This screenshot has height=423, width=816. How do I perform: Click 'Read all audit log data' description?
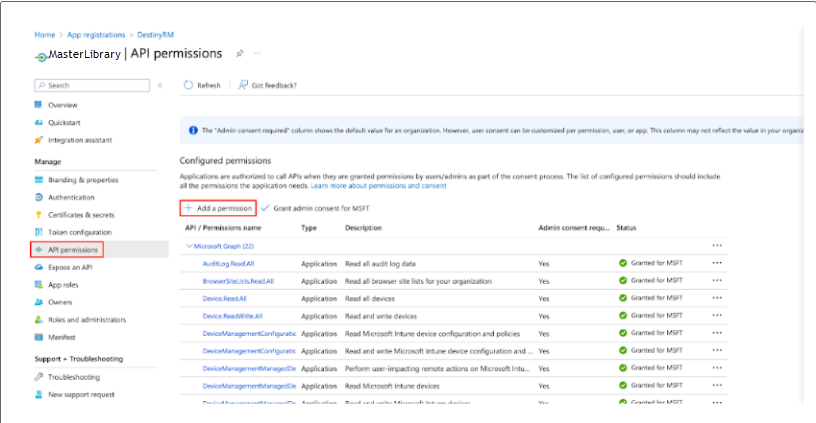click(380, 264)
